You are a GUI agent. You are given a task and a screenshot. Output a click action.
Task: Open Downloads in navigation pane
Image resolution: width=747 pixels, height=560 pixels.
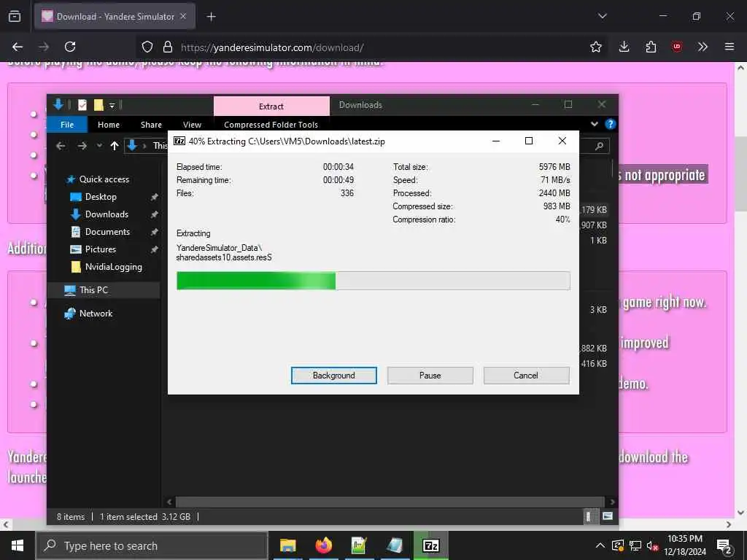coord(107,214)
